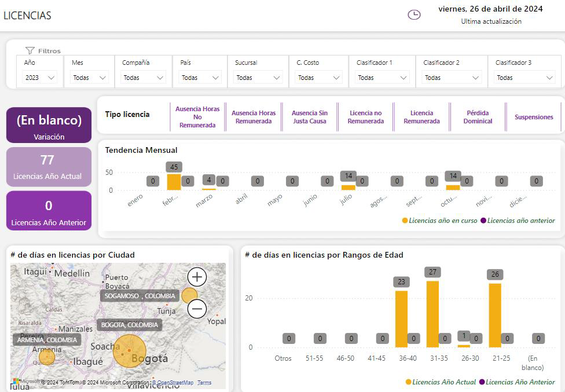Click the LICENCIAS page title
Image resolution: width=565 pixels, height=392 pixels.
[x=27, y=16]
